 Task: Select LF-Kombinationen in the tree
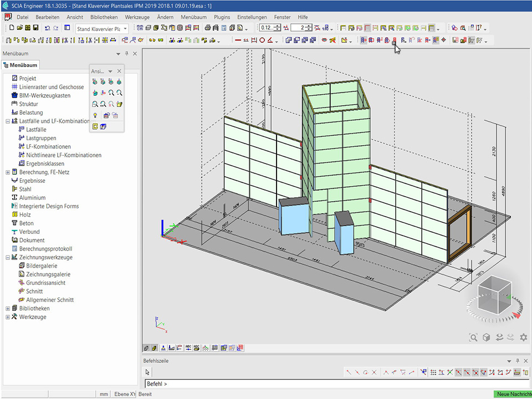[x=48, y=147]
